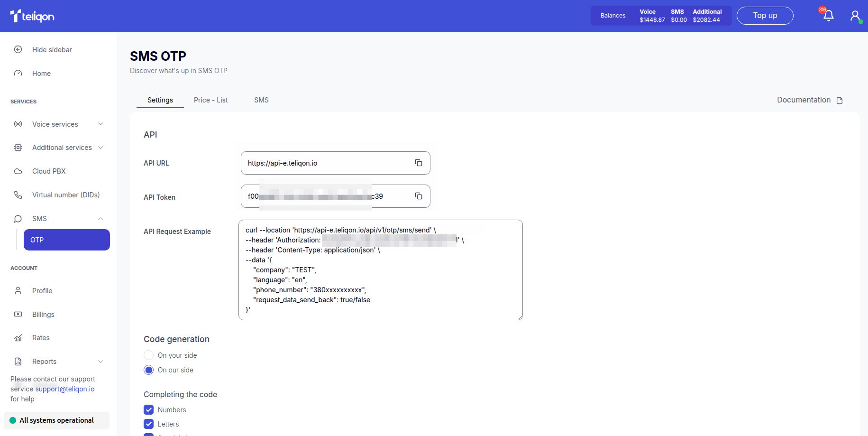Collapse the SMS sidebar section
Viewport: 868px width, 436px height.
101,219
